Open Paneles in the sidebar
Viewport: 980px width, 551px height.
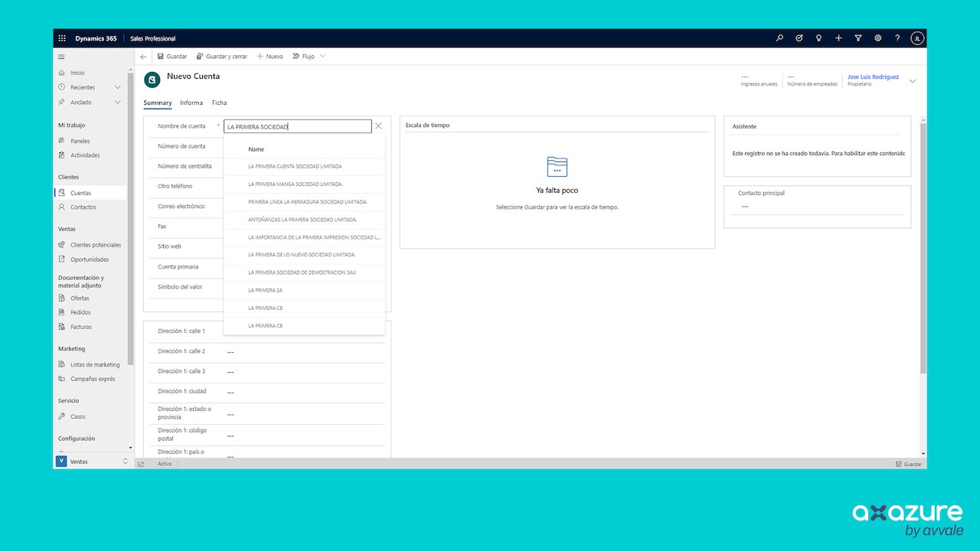click(x=80, y=141)
